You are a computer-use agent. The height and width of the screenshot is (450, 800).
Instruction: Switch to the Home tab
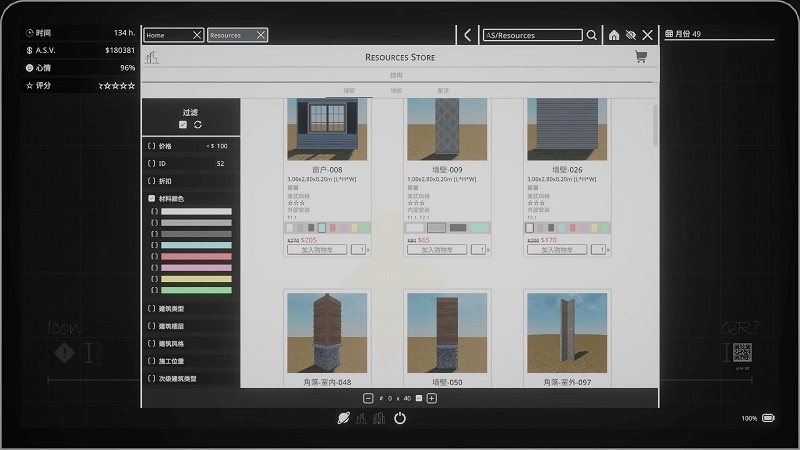[167, 35]
